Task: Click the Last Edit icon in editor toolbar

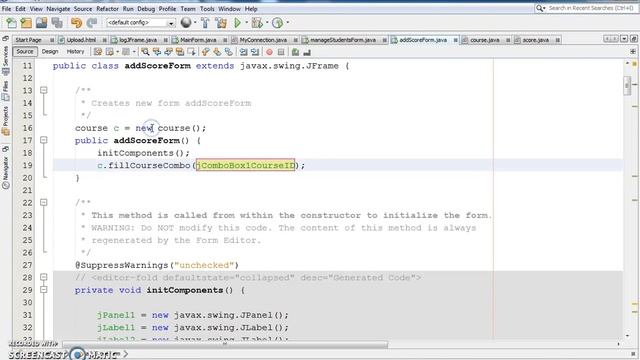Action: point(98,52)
